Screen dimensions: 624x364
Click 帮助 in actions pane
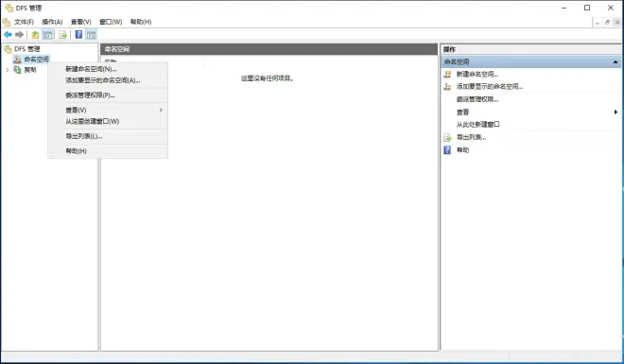tap(462, 150)
